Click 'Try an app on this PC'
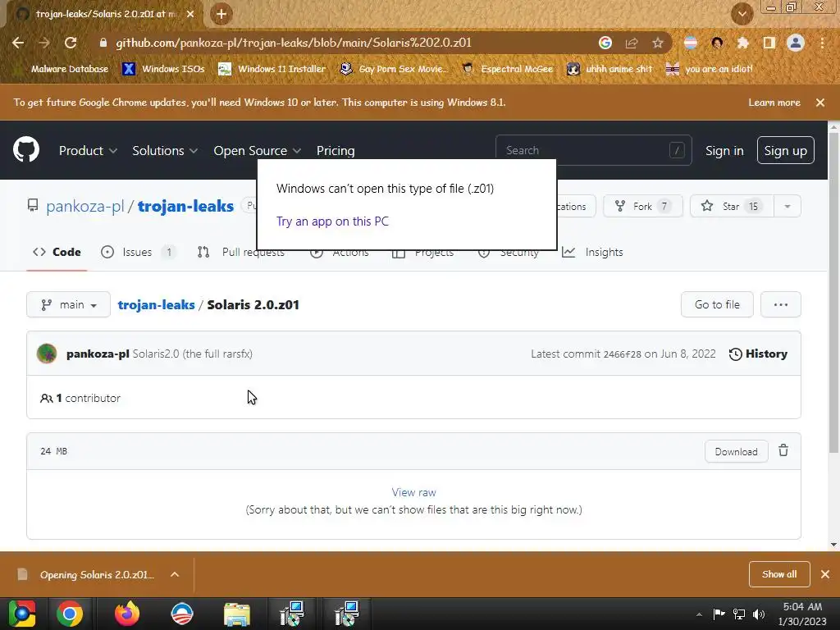The width and height of the screenshot is (840, 630). [333, 221]
